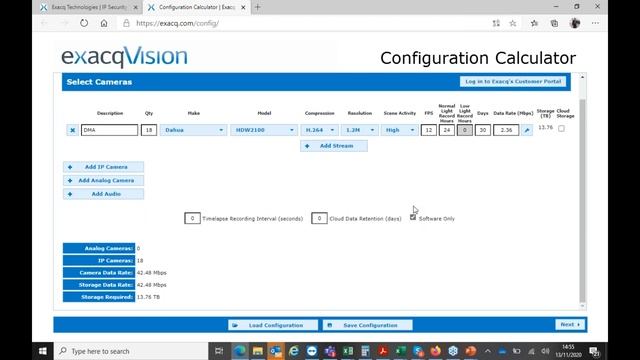Go to browser home page icon

[104, 23]
